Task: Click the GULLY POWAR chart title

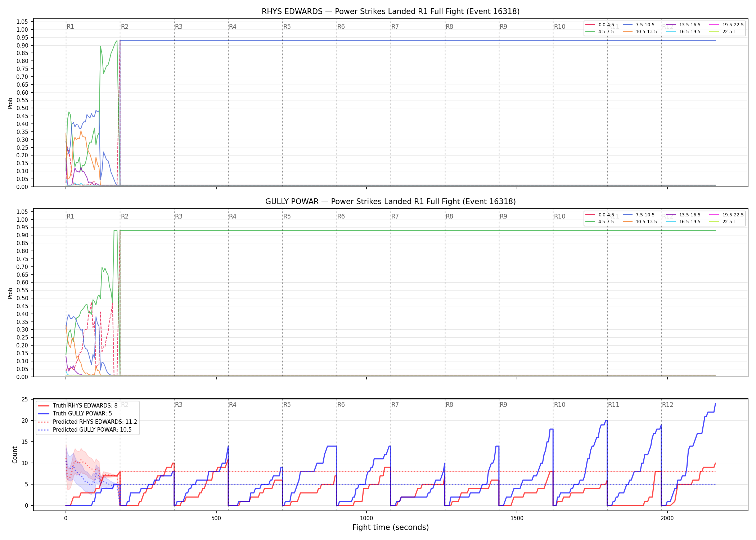Action: tap(391, 202)
